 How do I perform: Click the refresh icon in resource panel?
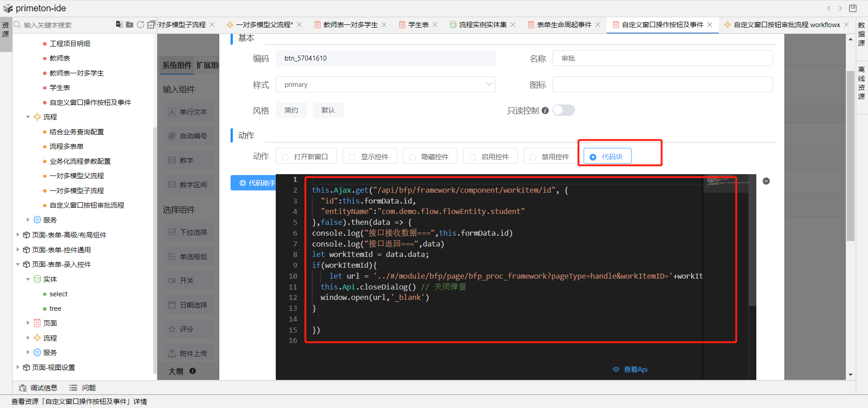pos(141,24)
